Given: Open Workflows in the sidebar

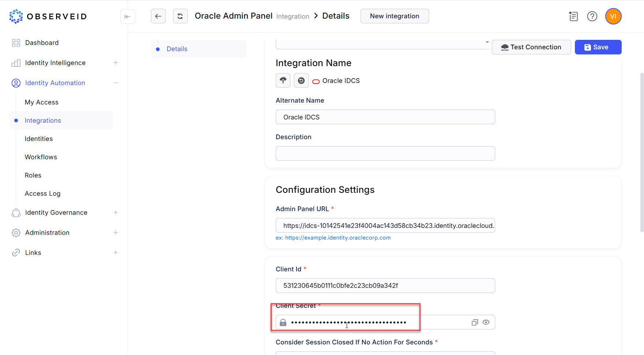Looking at the screenshot, I should pyautogui.click(x=41, y=157).
